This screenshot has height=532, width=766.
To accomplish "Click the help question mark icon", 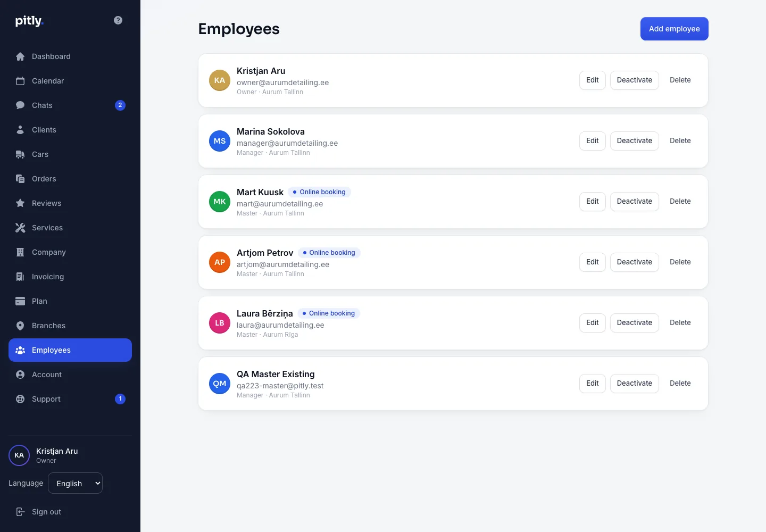I will (118, 20).
